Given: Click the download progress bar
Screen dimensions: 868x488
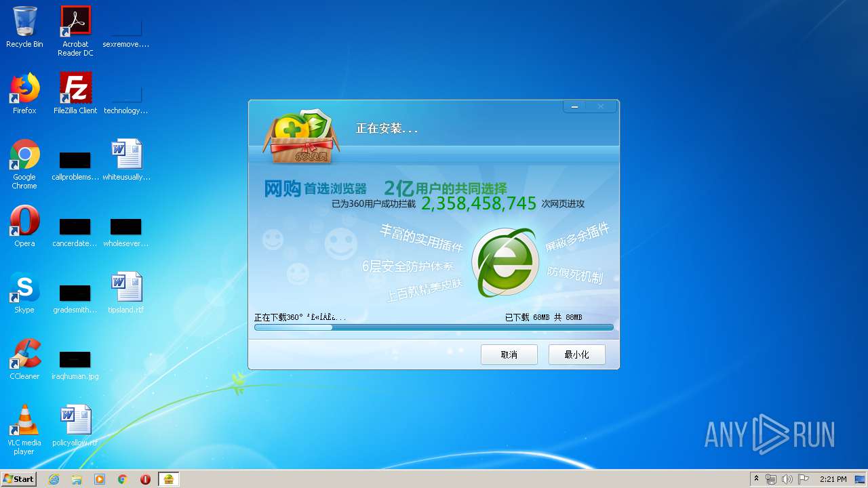Looking at the screenshot, I should click(434, 327).
